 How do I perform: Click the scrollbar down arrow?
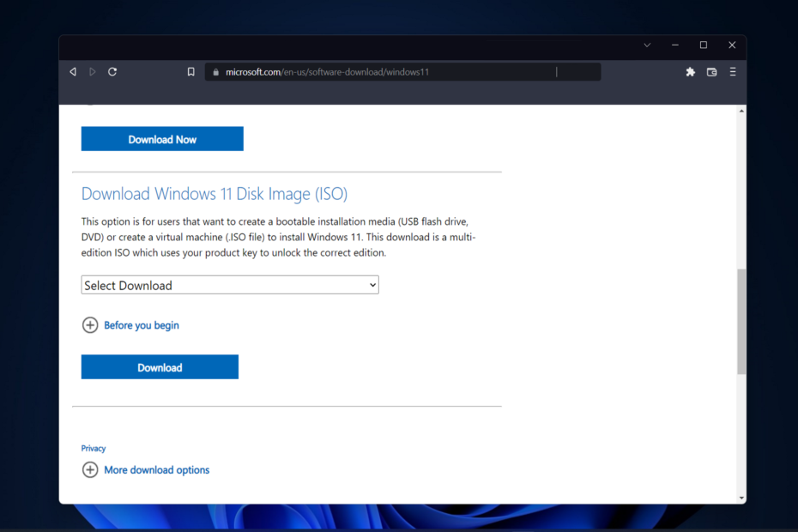pos(741,498)
